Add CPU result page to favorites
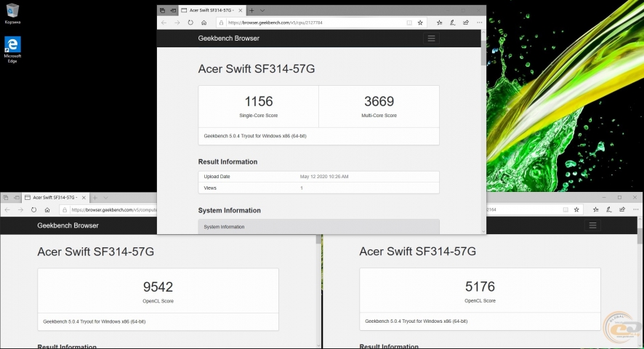 [420, 23]
